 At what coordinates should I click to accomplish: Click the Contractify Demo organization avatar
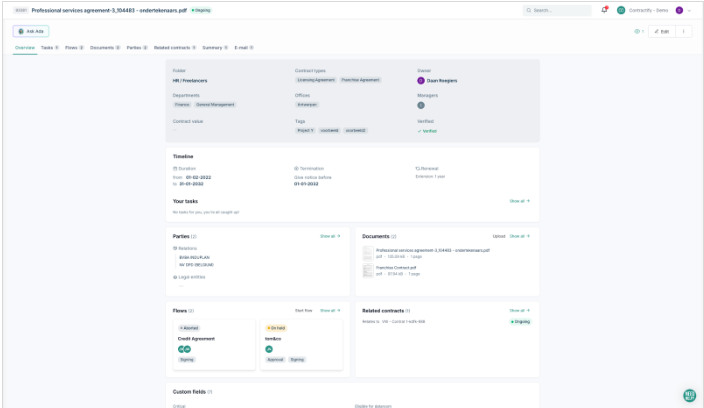(621, 10)
